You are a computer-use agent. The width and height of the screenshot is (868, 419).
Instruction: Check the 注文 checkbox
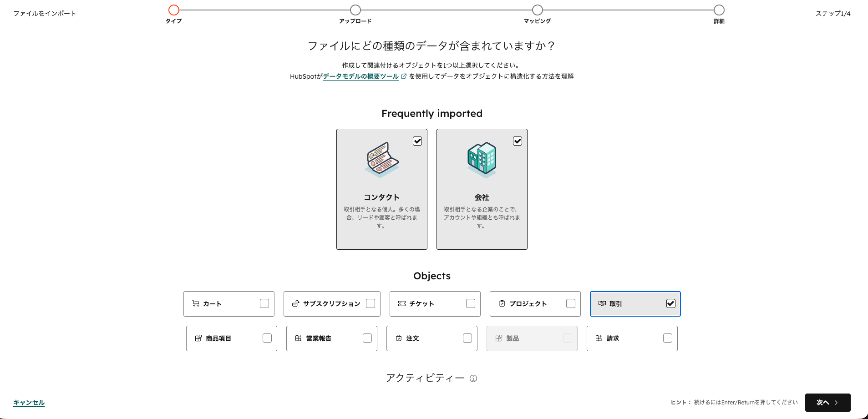[467, 338]
